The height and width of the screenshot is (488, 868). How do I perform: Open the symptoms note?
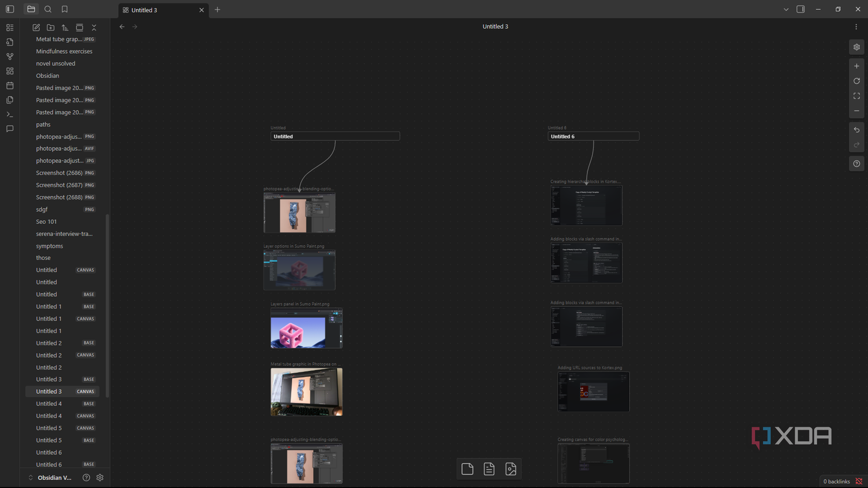click(62, 246)
